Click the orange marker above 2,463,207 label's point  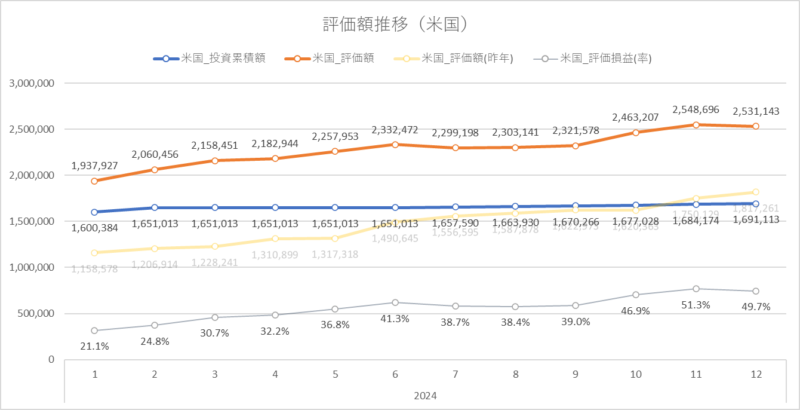tap(636, 133)
